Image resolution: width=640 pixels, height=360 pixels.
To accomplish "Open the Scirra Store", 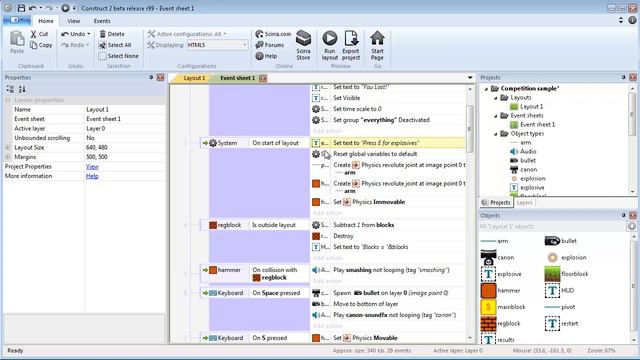I will pyautogui.click(x=303, y=45).
